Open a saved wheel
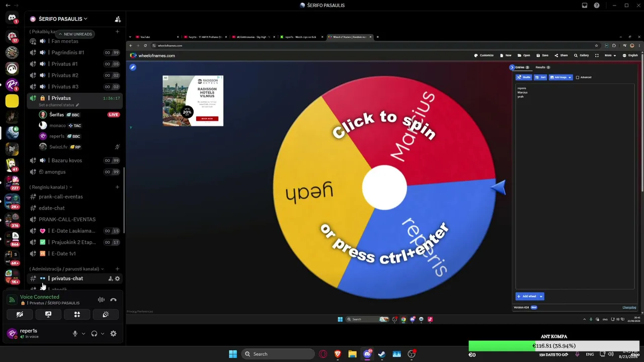 524,55
